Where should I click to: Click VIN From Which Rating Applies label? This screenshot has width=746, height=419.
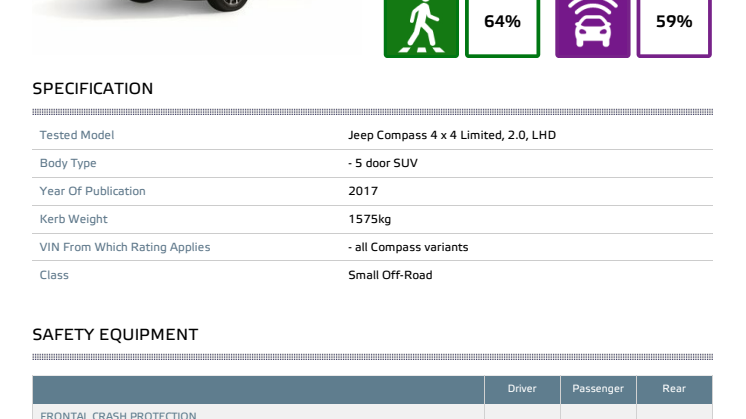[125, 247]
